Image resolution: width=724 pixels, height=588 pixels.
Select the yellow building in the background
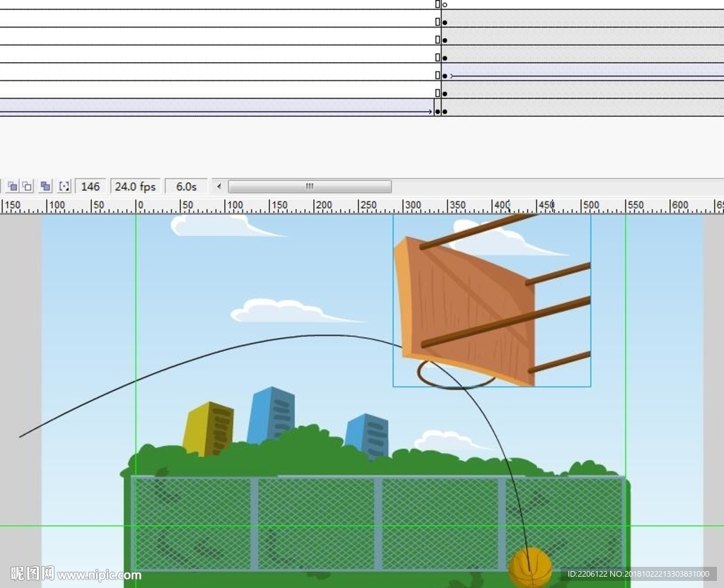click(x=209, y=429)
